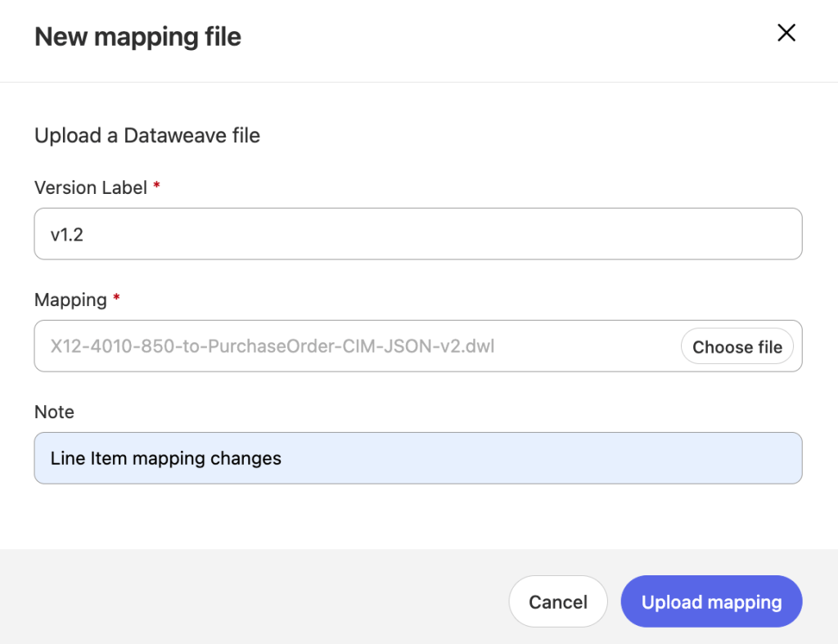Click the 'Mapping' field label
The width and height of the screenshot is (838, 644).
point(70,299)
